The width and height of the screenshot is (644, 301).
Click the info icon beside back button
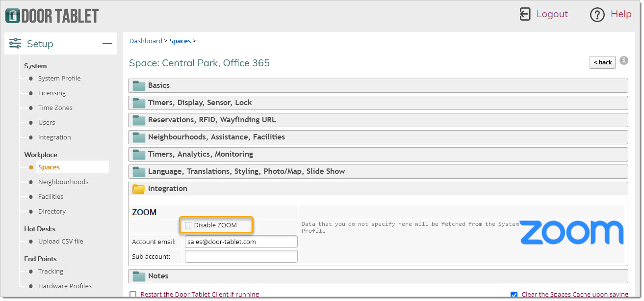point(624,60)
